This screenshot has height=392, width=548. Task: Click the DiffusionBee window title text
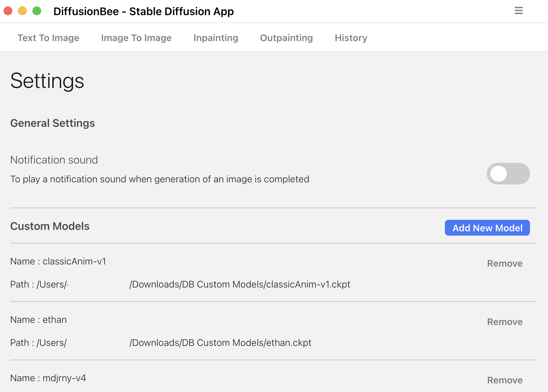143,12
